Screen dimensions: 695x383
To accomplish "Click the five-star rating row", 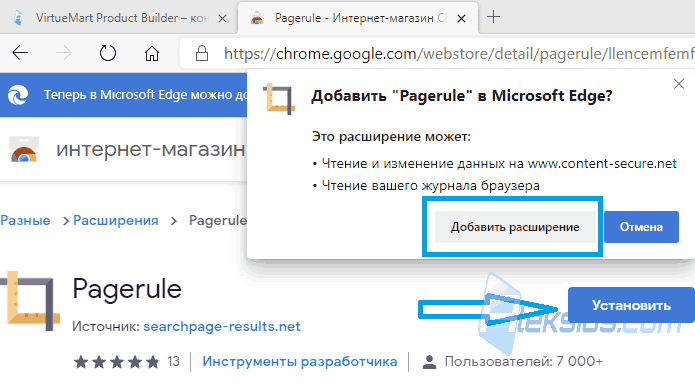I will pyautogui.click(x=117, y=362).
